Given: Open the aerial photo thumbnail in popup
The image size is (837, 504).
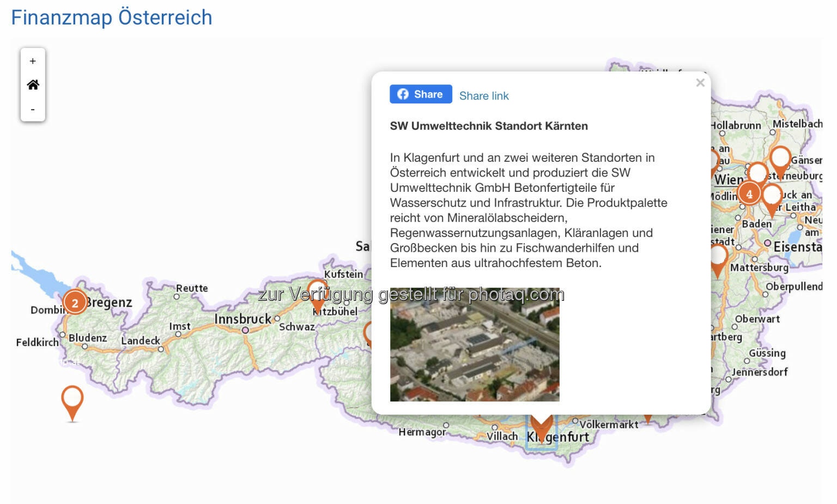Looking at the screenshot, I should (x=475, y=344).
